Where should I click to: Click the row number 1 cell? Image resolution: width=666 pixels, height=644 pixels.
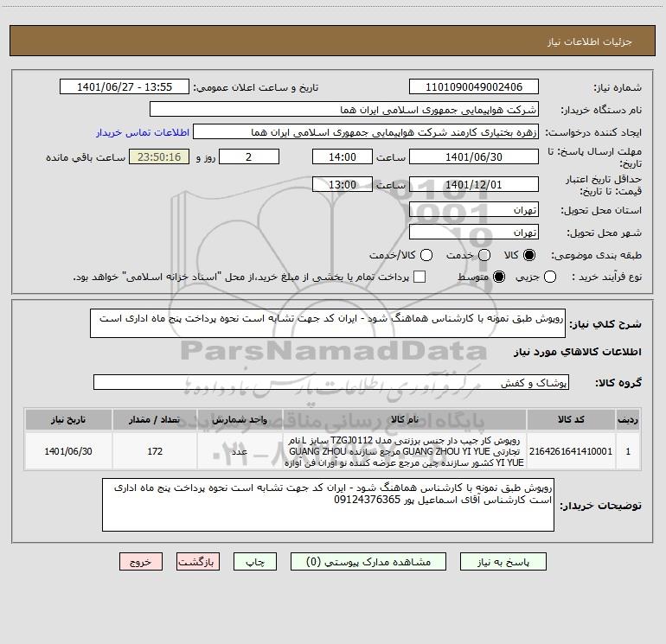[628, 451]
